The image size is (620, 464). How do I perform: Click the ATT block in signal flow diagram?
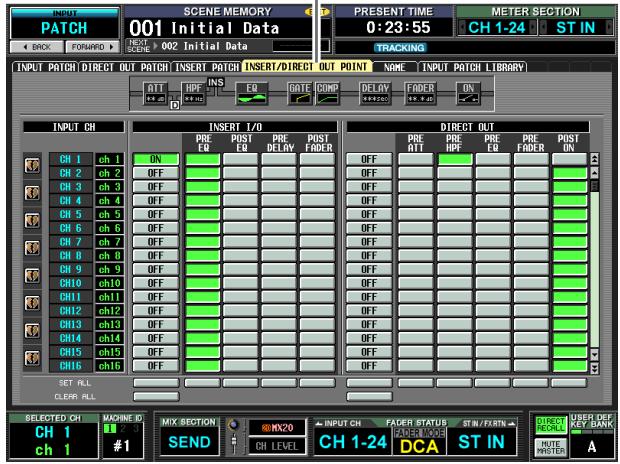point(155,93)
